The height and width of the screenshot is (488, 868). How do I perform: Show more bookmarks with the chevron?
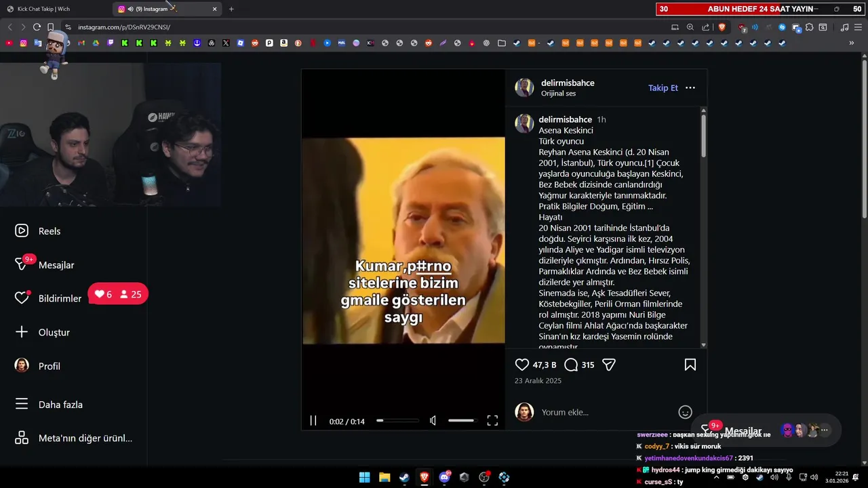coord(852,43)
